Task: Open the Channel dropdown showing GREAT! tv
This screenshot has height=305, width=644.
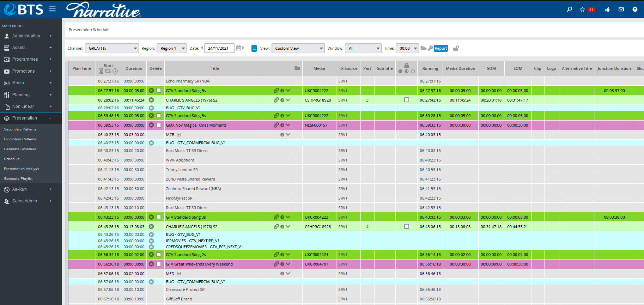Action: (112, 48)
